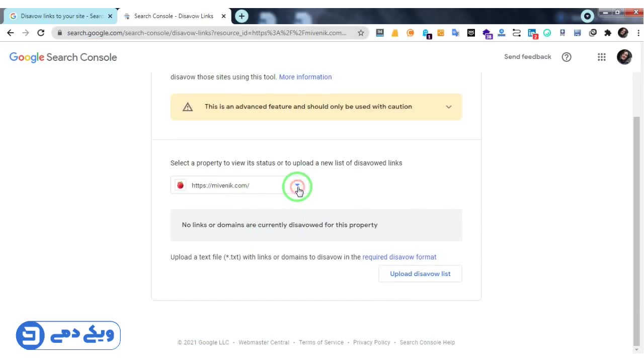This screenshot has height=362, width=644.
Task: Select the Search Console - Disavow Links tab
Action: click(174, 16)
